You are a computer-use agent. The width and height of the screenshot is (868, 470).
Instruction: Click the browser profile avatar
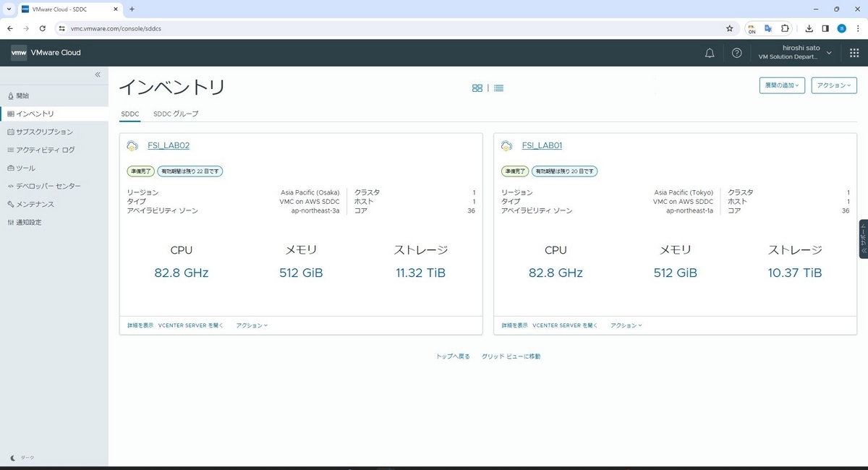click(x=842, y=28)
